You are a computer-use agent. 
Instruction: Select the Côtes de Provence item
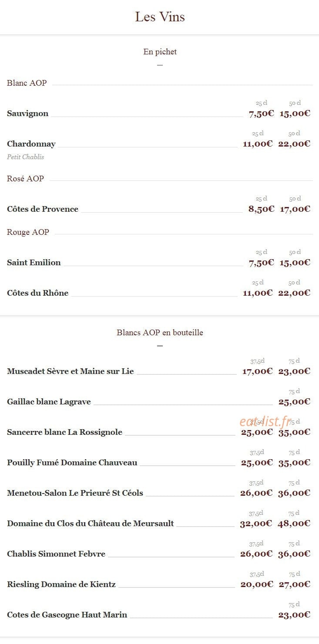43,209
